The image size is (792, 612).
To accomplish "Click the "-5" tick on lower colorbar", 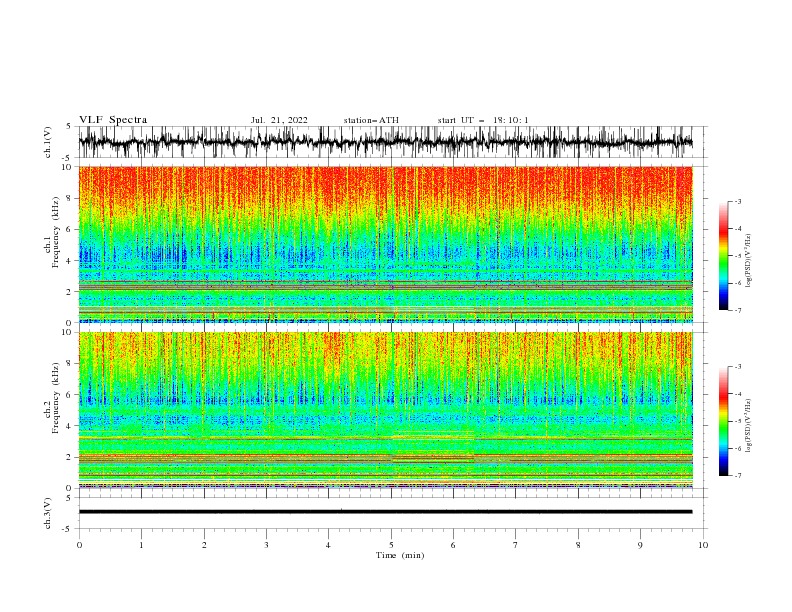I will pyautogui.click(x=738, y=421).
